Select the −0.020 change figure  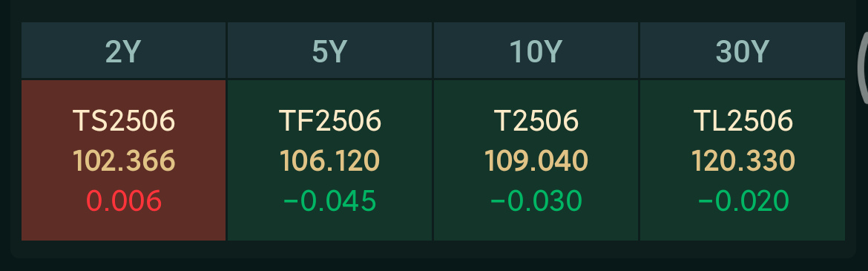743,200
